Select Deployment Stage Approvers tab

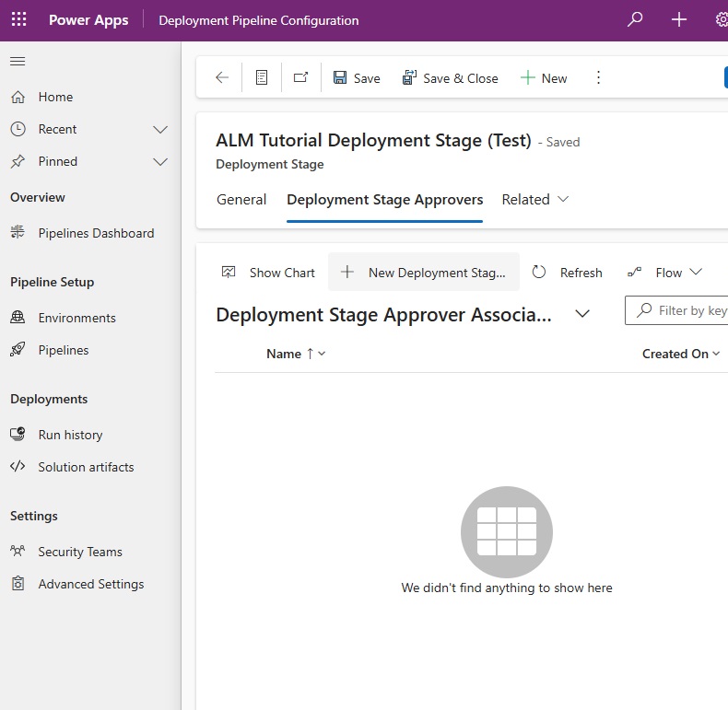coord(385,200)
